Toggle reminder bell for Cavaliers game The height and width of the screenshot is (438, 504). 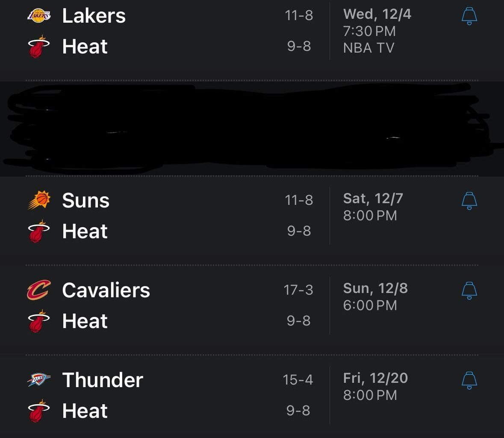point(469,290)
